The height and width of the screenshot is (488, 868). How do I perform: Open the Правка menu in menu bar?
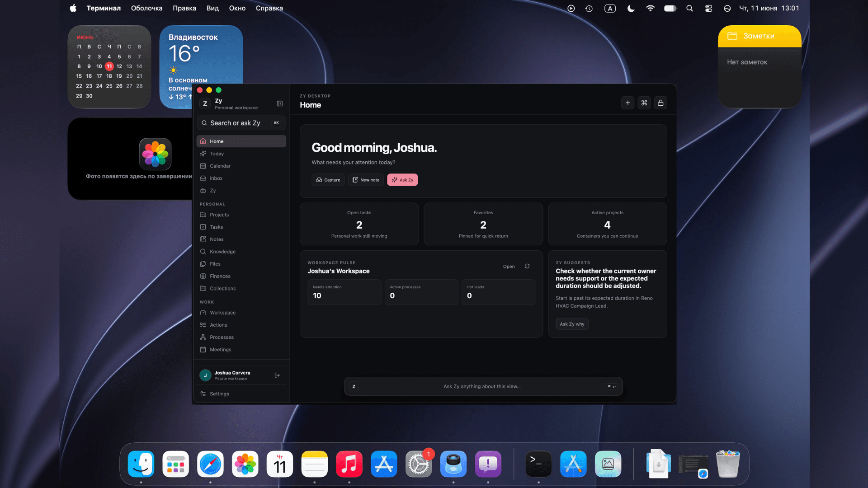pyautogui.click(x=184, y=8)
